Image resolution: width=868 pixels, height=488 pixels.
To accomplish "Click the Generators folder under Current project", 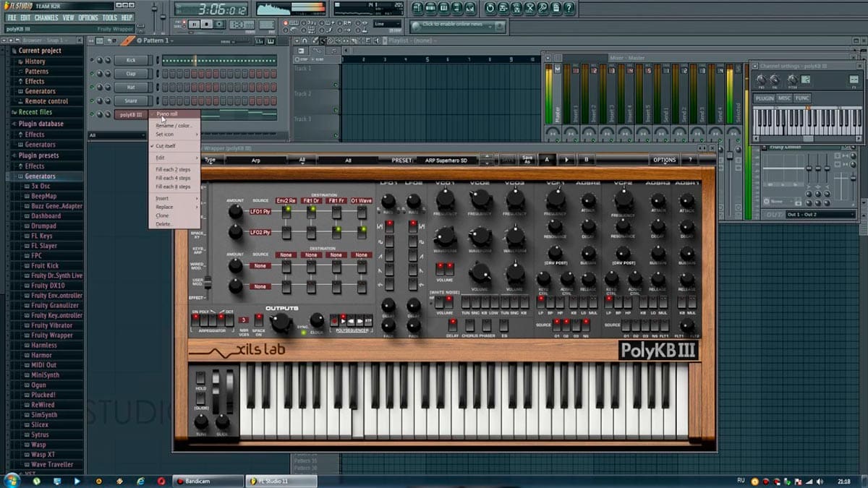I will click(x=40, y=91).
